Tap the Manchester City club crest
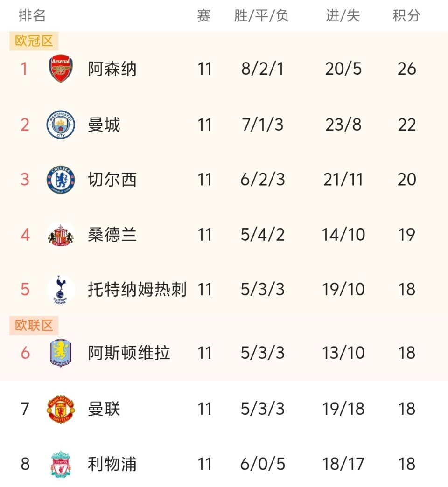This screenshot has height=487, width=448. 61,125
